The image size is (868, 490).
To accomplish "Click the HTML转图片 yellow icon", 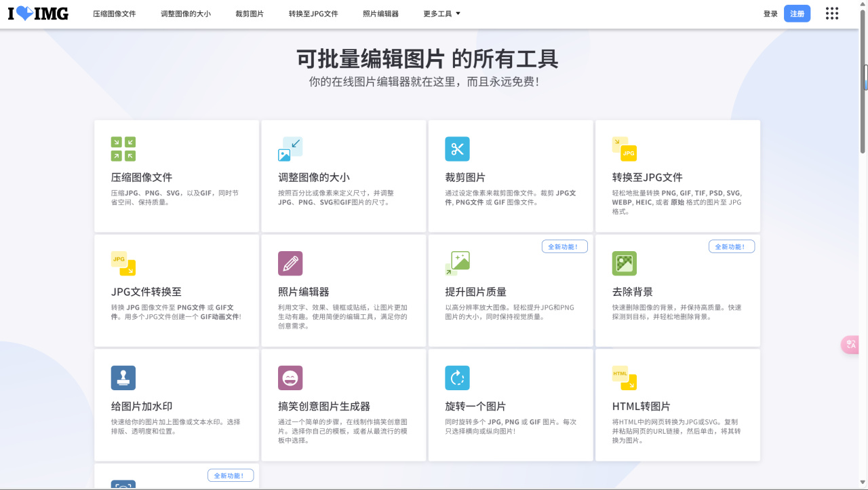I will coord(625,378).
